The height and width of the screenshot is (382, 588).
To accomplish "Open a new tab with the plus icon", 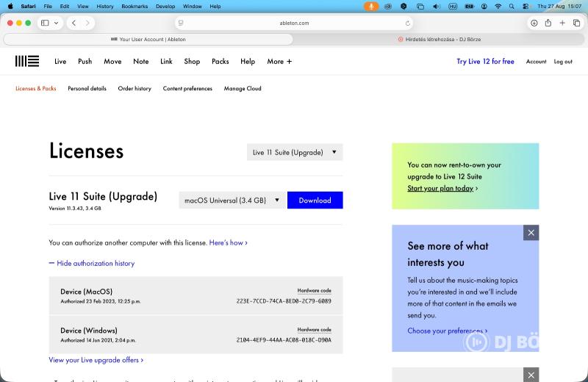I will click(562, 23).
